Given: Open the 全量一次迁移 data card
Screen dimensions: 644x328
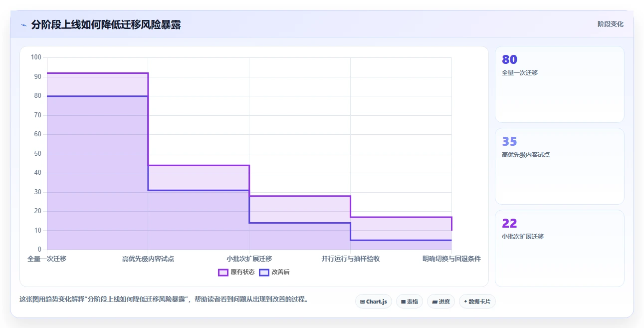Looking at the screenshot, I should 560,84.
